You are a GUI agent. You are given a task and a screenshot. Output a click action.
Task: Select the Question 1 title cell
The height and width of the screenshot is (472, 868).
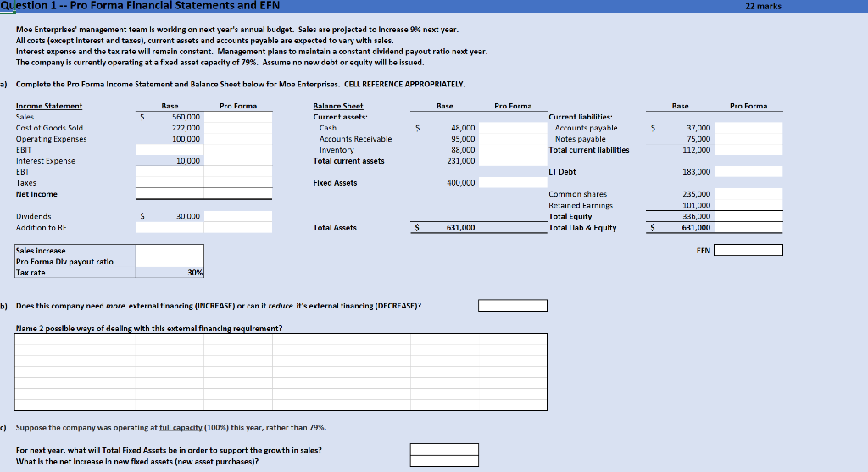point(140,6)
